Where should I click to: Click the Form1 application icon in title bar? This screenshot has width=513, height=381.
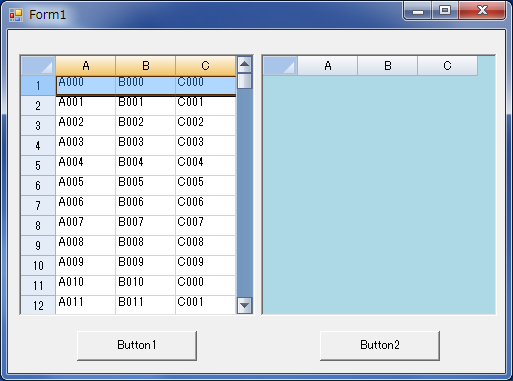coord(16,15)
